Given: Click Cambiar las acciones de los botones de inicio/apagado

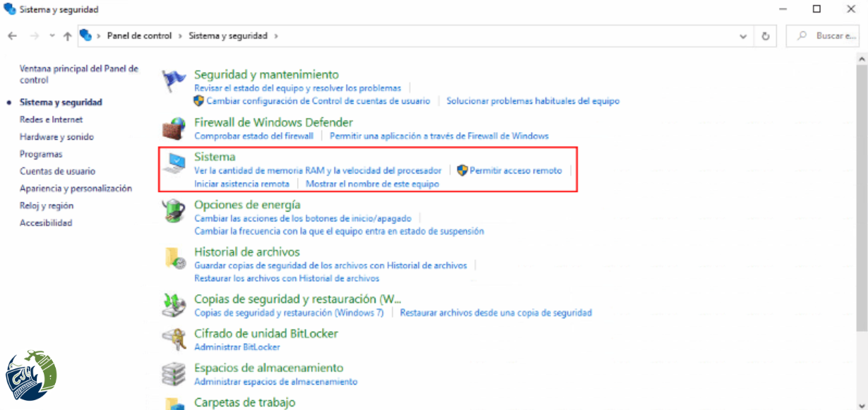Looking at the screenshot, I should point(302,218).
